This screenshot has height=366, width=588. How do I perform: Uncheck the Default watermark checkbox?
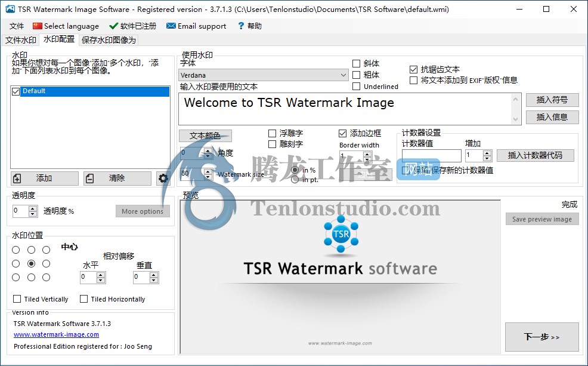click(16, 91)
